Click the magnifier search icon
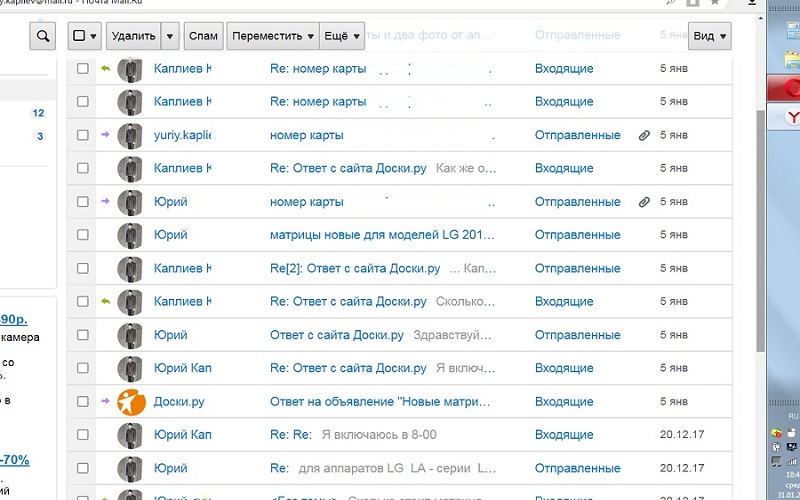 [x=43, y=36]
